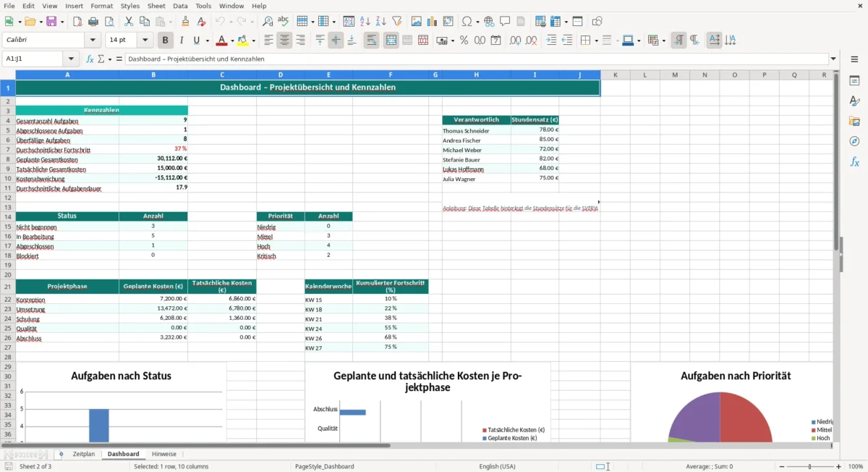Switch to the Hinweise sheet tab
This screenshot has width=868, height=472.
coord(163,454)
